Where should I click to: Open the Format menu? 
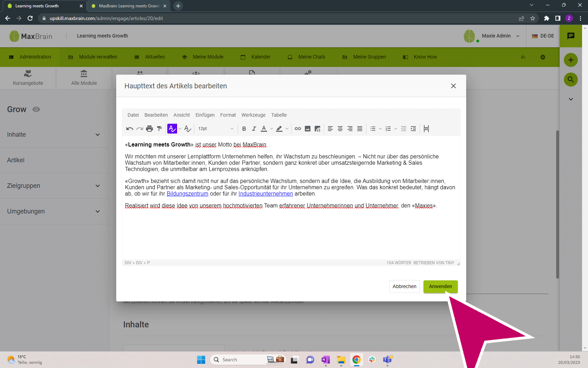(228, 115)
